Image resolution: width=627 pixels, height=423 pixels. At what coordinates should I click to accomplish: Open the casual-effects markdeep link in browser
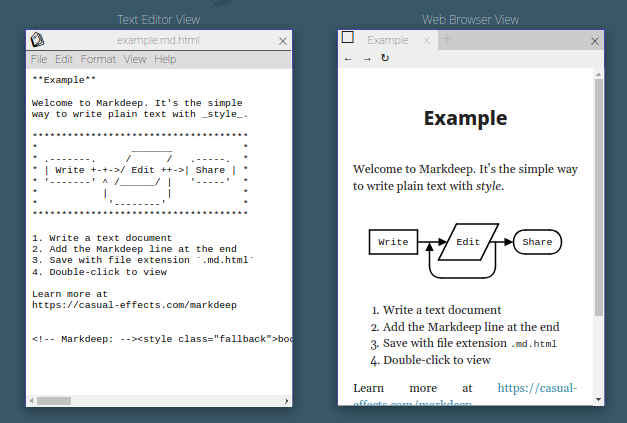[x=537, y=388]
